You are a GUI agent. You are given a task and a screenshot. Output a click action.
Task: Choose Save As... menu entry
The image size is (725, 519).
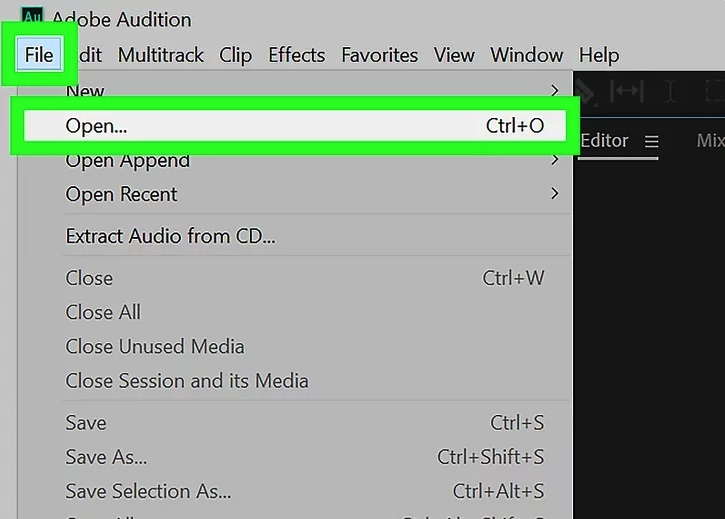click(x=106, y=457)
